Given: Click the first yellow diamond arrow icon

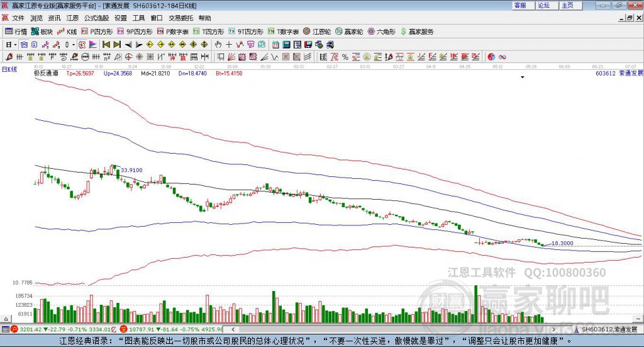Looking at the screenshot, I should [x=150, y=45].
